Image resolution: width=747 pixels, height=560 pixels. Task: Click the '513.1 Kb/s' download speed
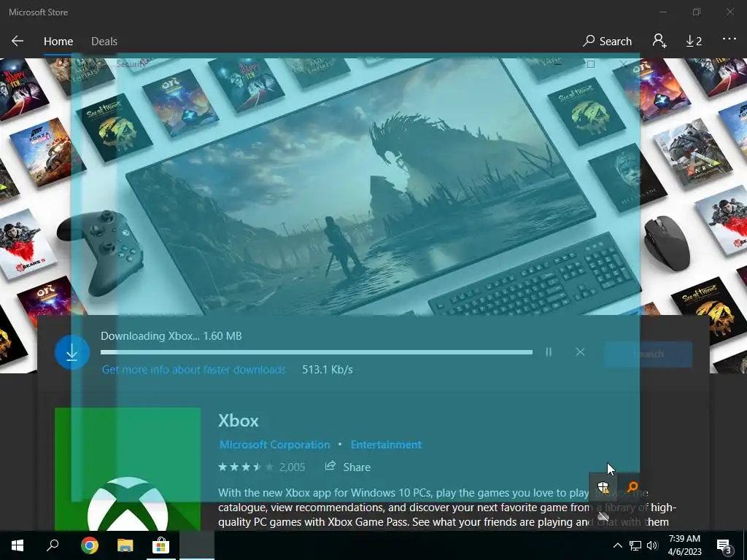328,370
